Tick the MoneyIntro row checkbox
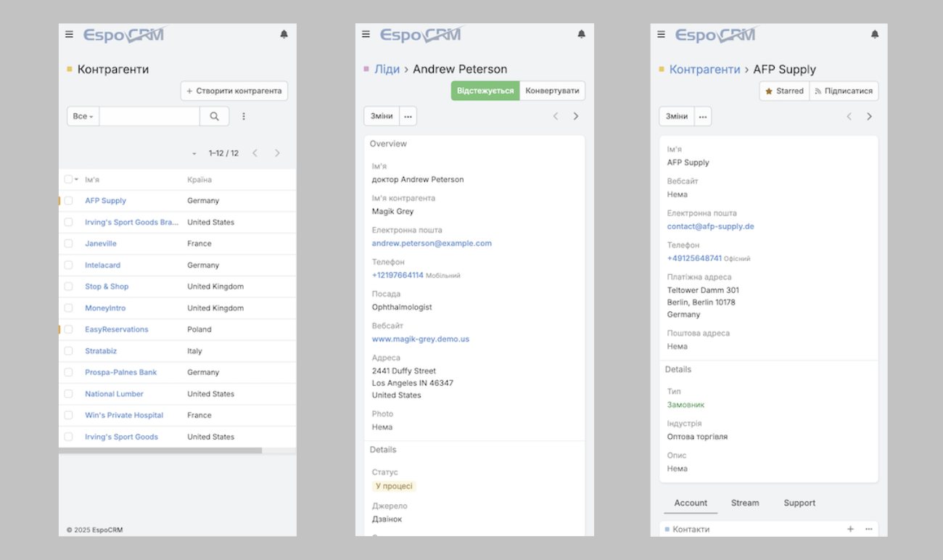The height and width of the screenshot is (560, 943). point(68,308)
